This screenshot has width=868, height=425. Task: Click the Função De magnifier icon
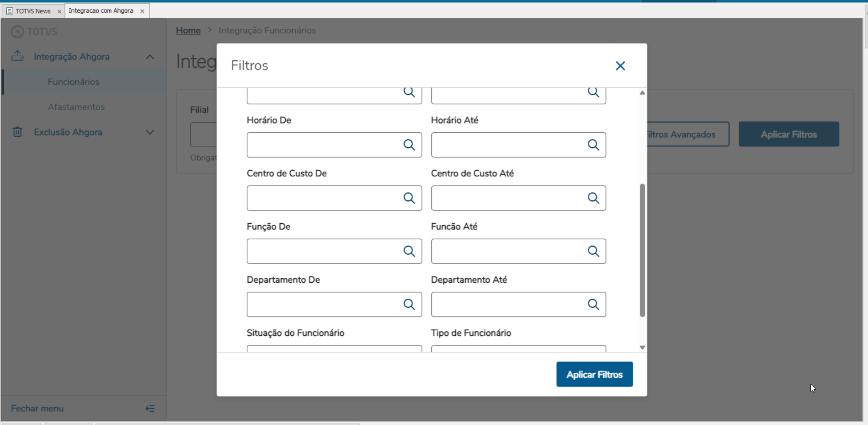(409, 251)
